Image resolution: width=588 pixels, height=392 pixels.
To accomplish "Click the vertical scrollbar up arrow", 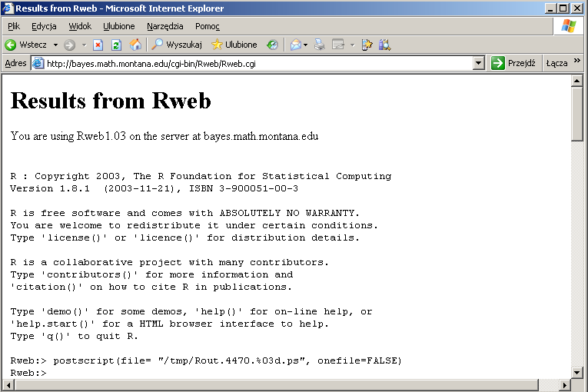I will [576, 81].
